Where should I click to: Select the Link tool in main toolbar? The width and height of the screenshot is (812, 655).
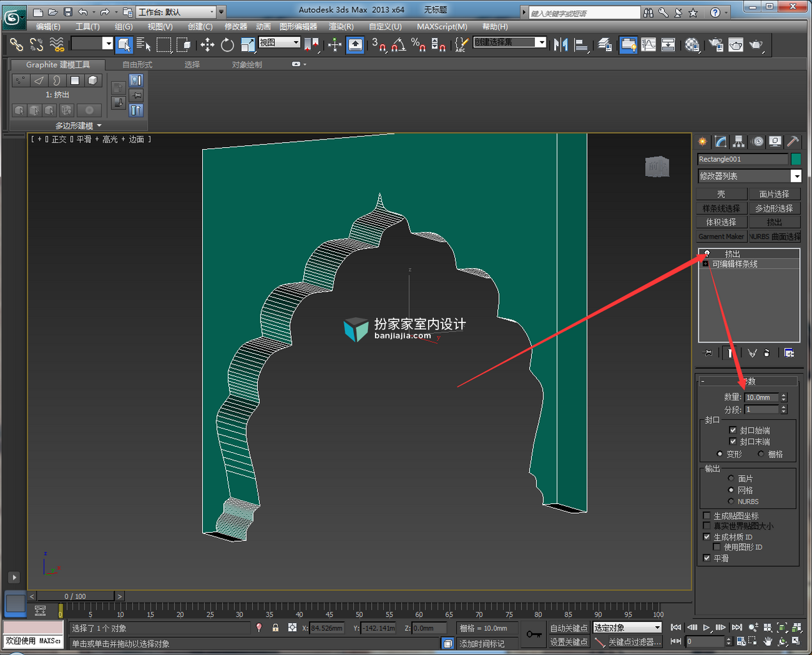pos(16,44)
